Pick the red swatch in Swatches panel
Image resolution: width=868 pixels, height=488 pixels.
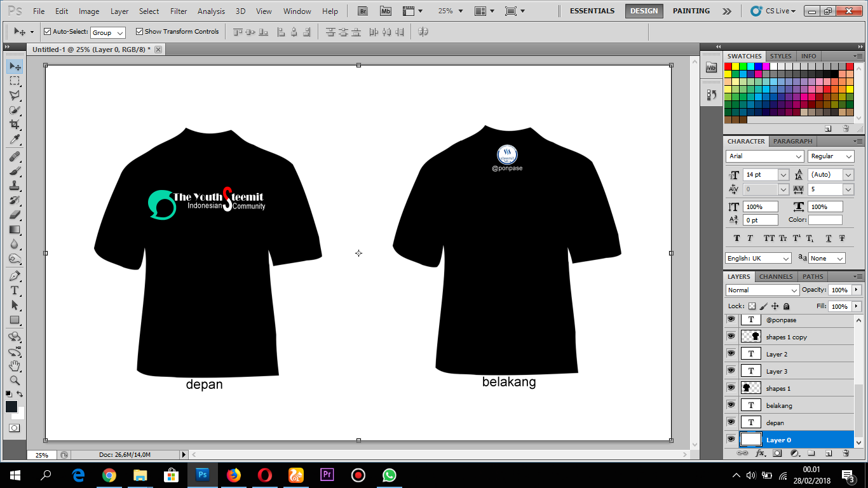pyautogui.click(x=728, y=66)
